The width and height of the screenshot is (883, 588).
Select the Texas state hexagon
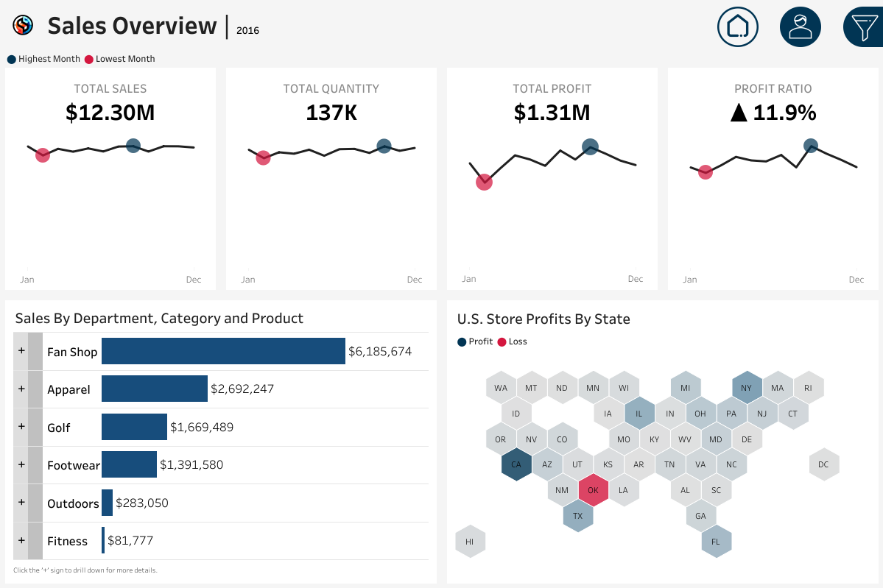tap(577, 516)
